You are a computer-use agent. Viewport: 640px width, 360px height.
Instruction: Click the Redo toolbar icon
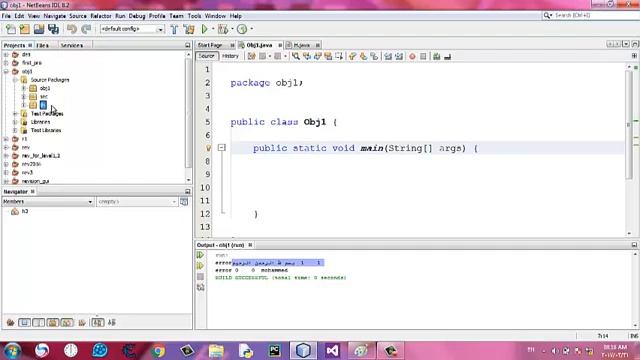pyautogui.click(x=86, y=29)
